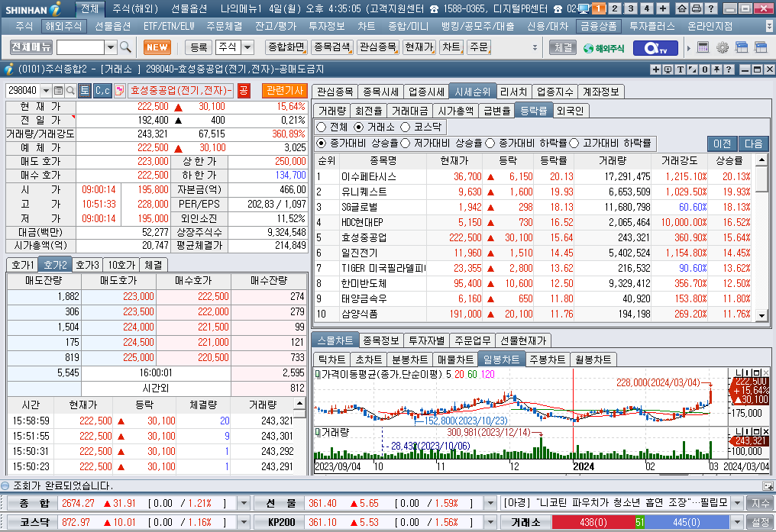
Task: Add a virtual screen with plus button
Action: point(663,8)
